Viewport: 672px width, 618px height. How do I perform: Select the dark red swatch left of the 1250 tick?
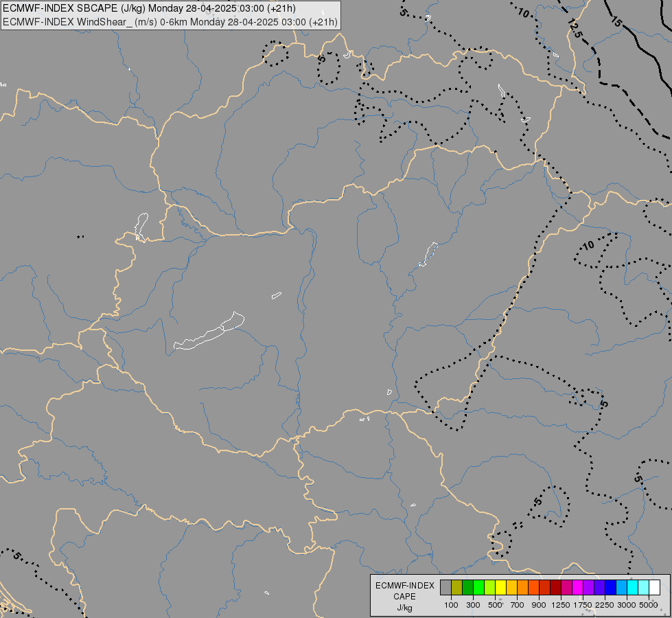pos(556,588)
